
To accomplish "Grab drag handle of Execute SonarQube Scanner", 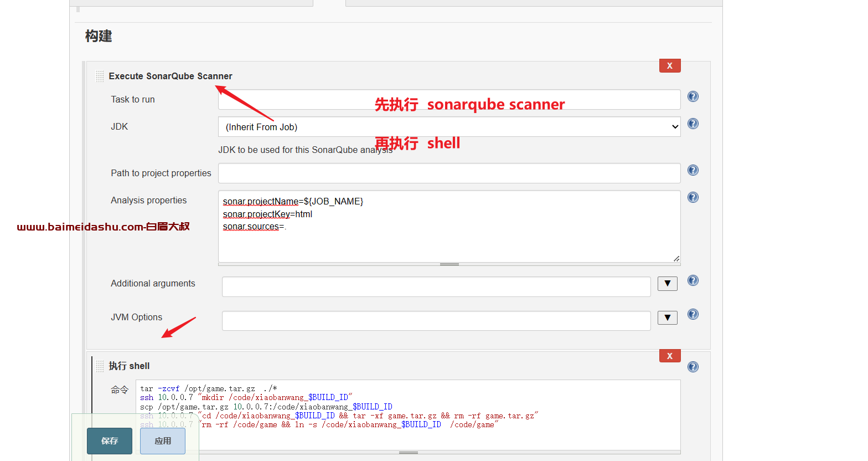I will [x=100, y=76].
